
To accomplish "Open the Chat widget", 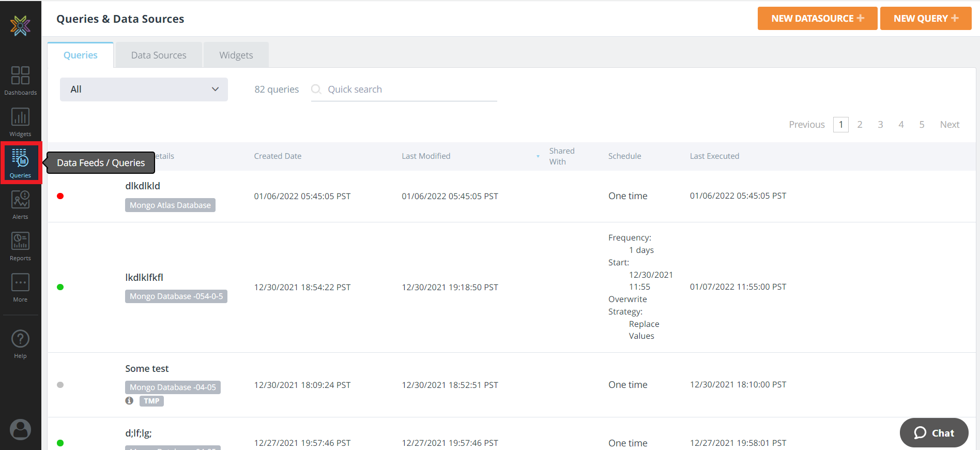I will 933,433.
